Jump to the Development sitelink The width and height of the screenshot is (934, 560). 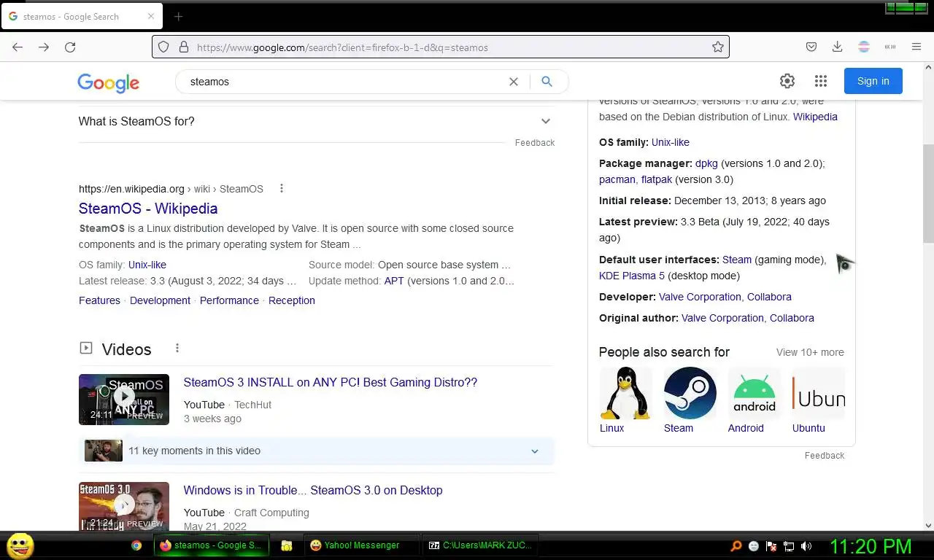coord(160,300)
